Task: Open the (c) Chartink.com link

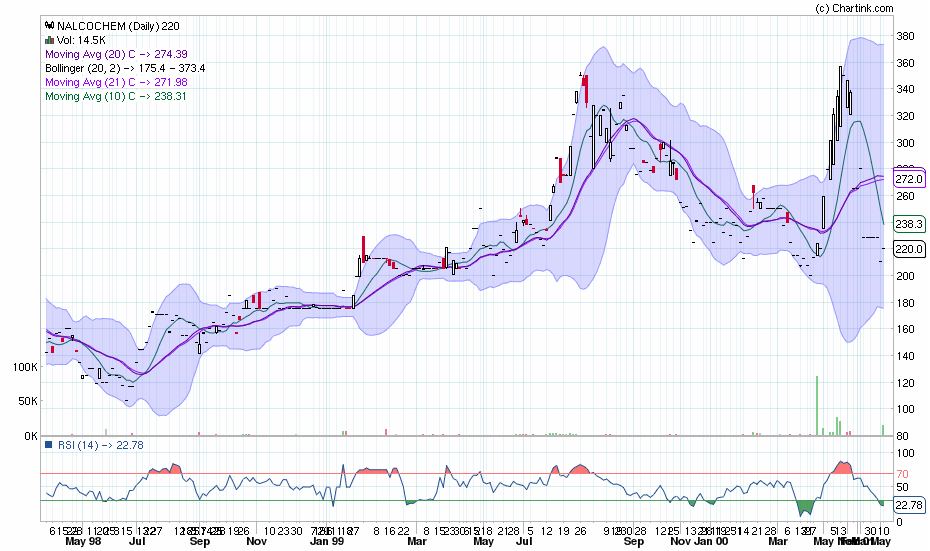Action: point(853,8)
